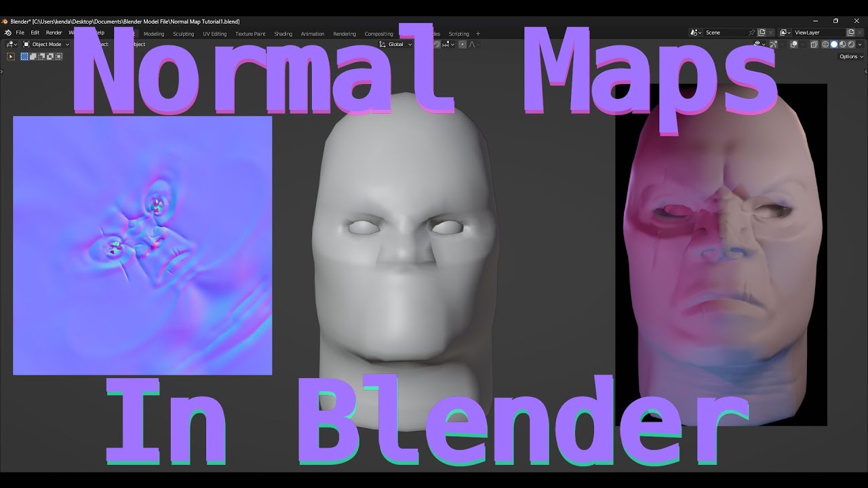Viewport: 868px width, 488px height.
Task: Open the Blender logo application menu
Action: tap(7, 33)
